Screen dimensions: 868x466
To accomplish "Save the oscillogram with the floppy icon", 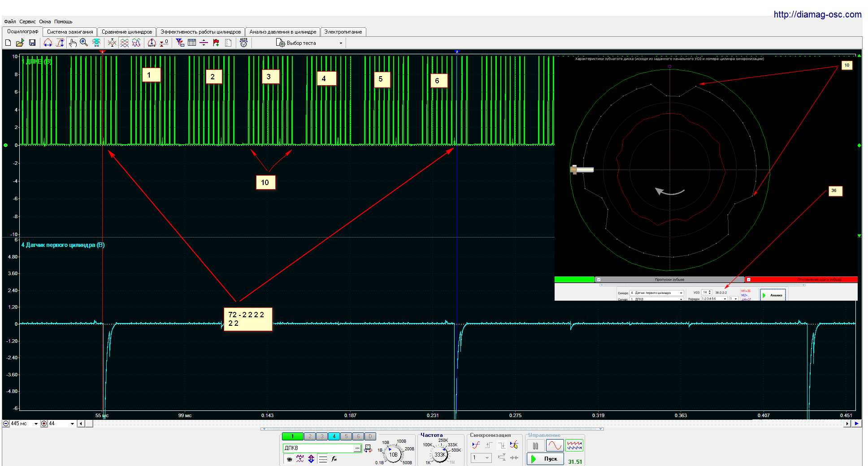I will pos(32,43).
